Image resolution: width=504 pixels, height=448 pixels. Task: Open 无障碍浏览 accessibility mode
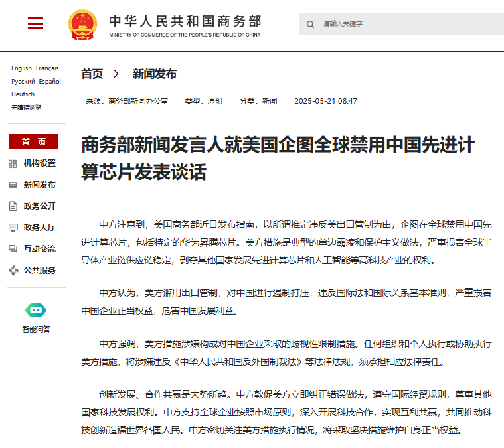pos(27,108)
